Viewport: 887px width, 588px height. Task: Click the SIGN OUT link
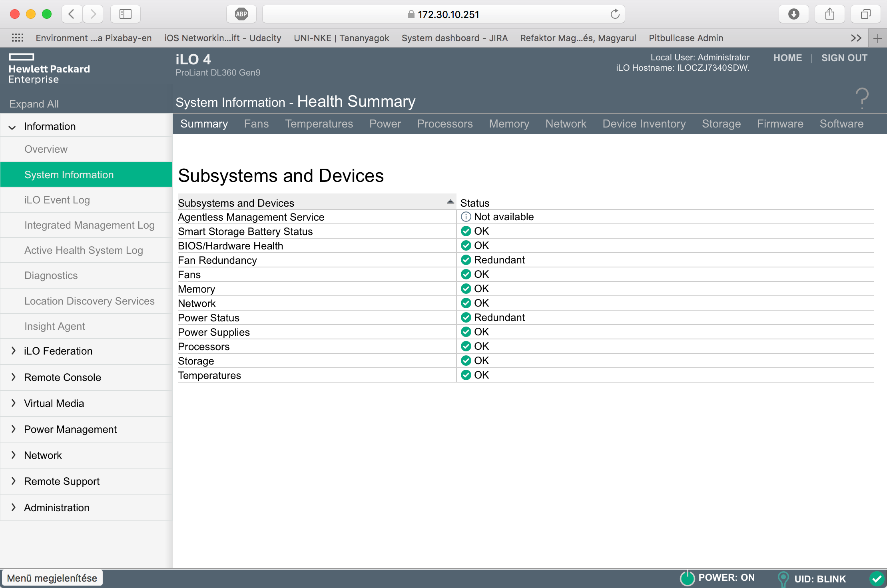pos(844,58)
